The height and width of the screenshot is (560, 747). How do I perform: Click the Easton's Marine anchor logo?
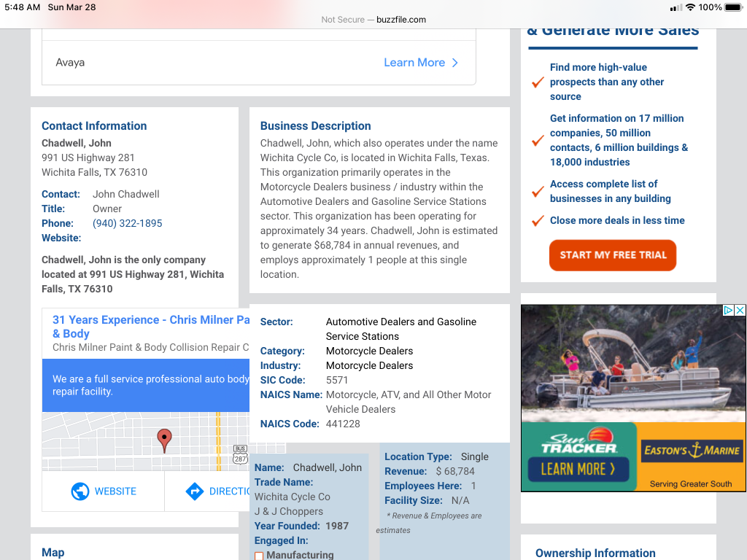[x=692, y=451]
